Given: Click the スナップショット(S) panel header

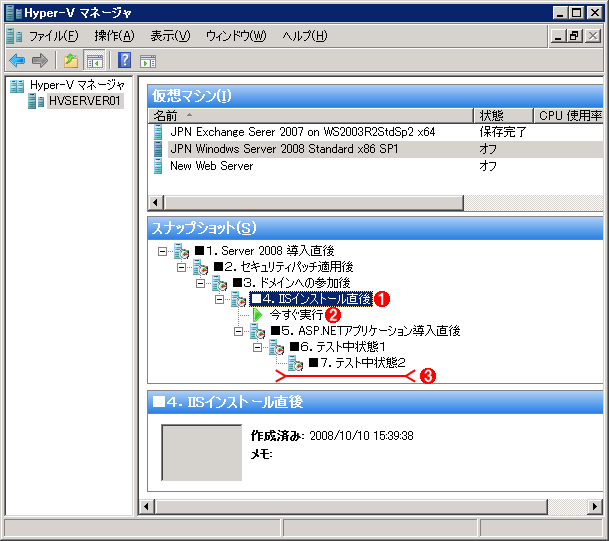Looking at the screenshot, I should point(375,228).
